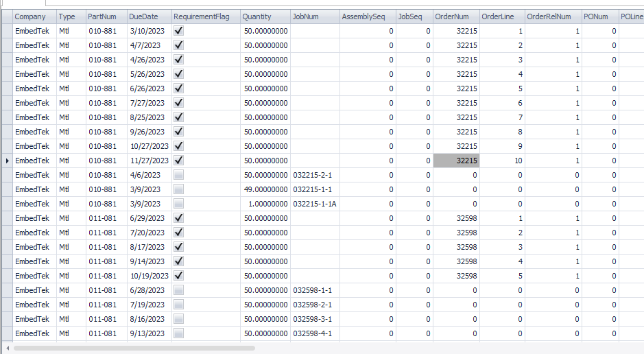Select OrderLine cell with value 9
Viewport: 644px width, 354px height.
[x=502, y=146]
